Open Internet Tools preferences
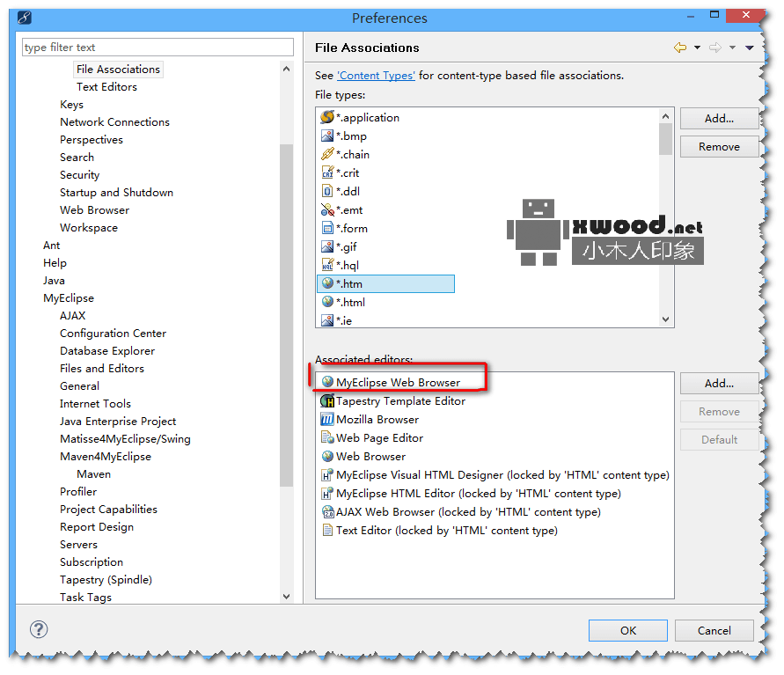This screenshot has height=675, width=784. [95, 403]
